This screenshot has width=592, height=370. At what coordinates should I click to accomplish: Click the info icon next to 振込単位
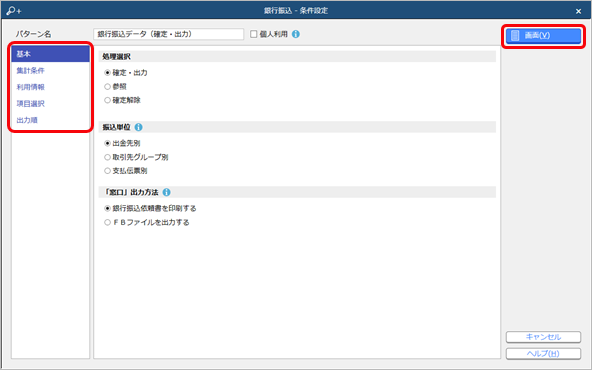click(x=139, y=127)
